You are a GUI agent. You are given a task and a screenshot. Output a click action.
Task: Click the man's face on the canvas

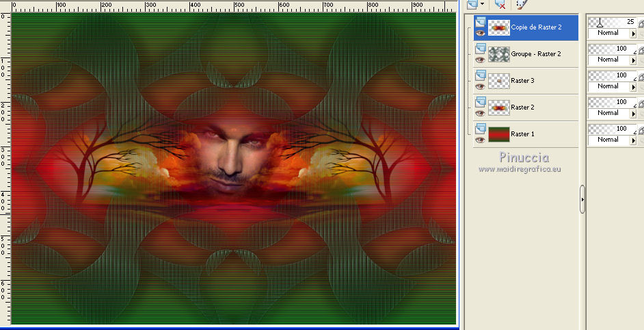pos(231,158)
